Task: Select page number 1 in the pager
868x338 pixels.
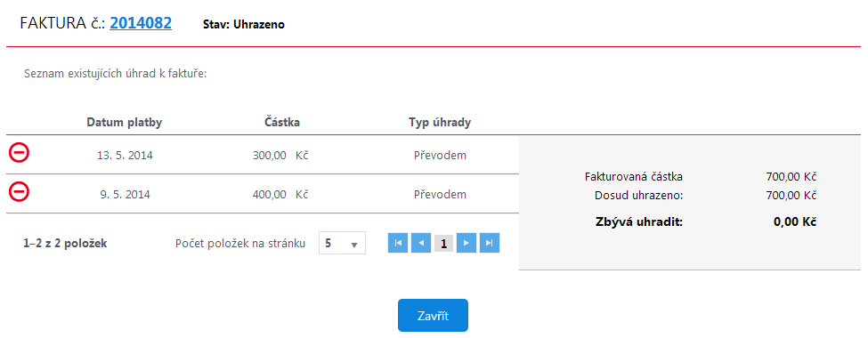Action: [x=444, y=243]
